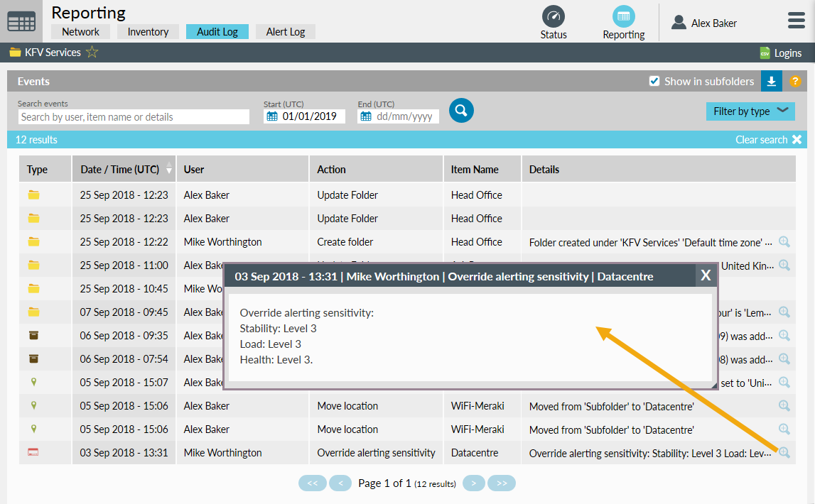The height and width of the screenshot is (504, 815).
Task: Favorite KFV Services with the star icon
Action: [92, 53]
